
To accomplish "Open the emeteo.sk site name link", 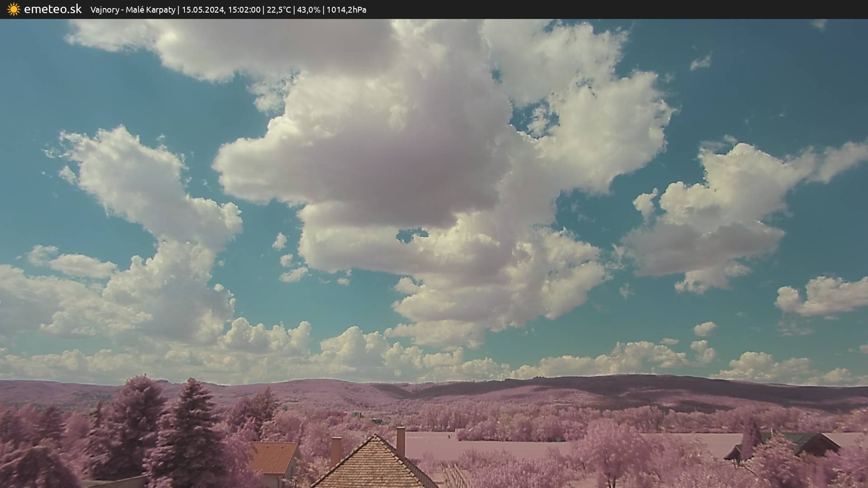I will [x=52, y=9].
